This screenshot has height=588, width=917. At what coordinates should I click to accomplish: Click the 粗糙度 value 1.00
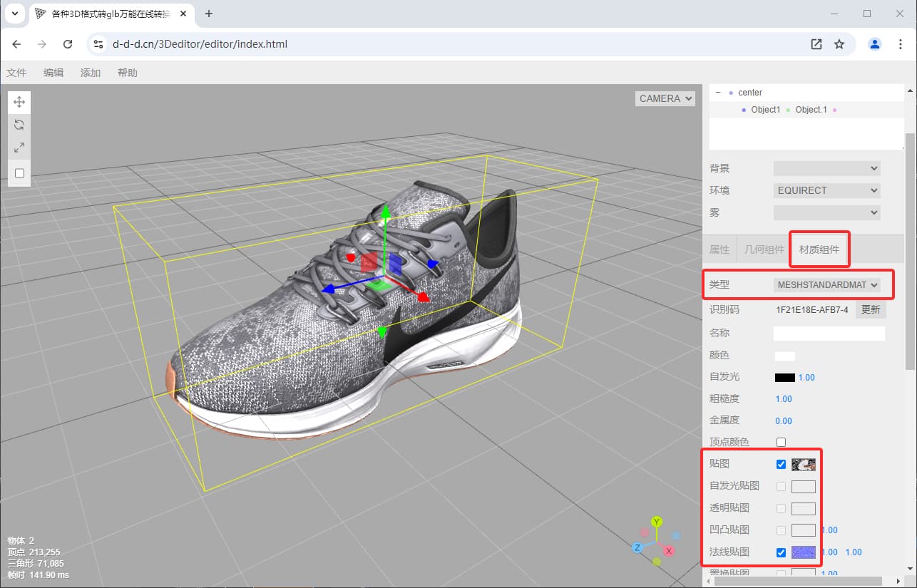click(x=784, y=399)
